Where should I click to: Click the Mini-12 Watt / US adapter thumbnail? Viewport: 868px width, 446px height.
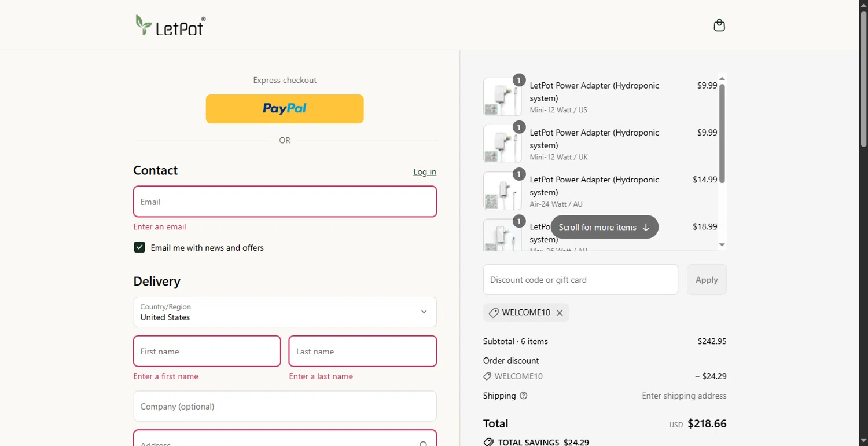click(x=502, y=97)
